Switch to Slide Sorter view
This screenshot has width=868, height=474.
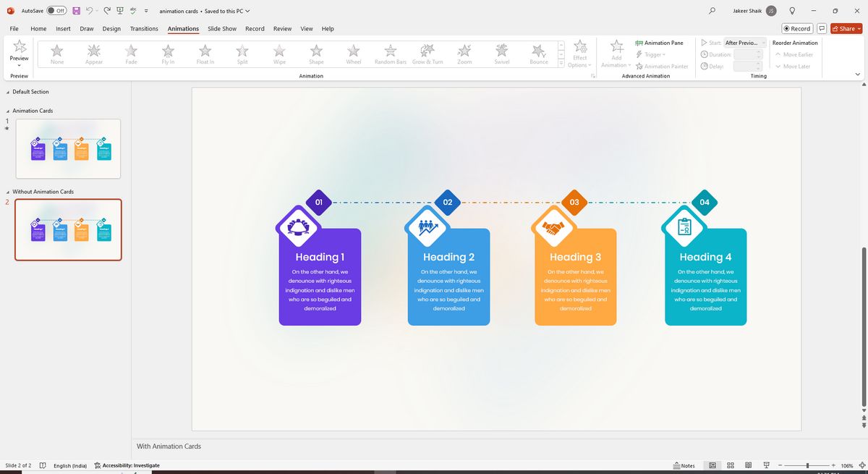(x=730, y=465)
